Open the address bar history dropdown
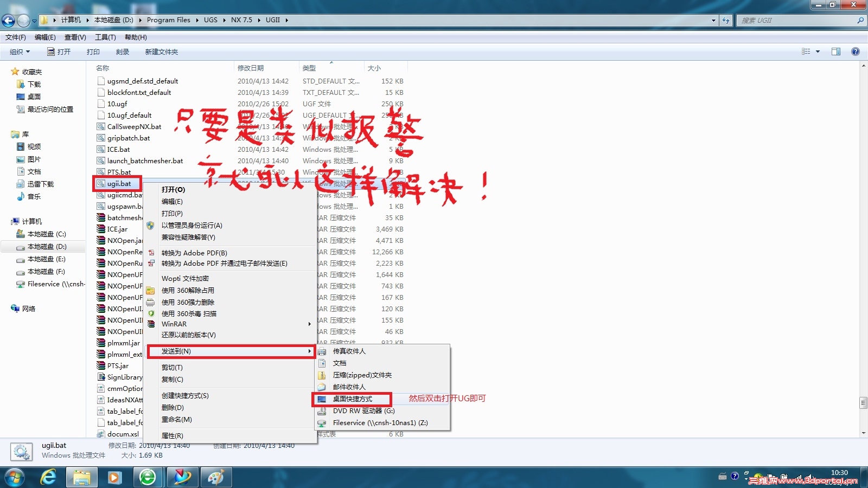This screenshot has width=868, height=488. click(713, 20)
